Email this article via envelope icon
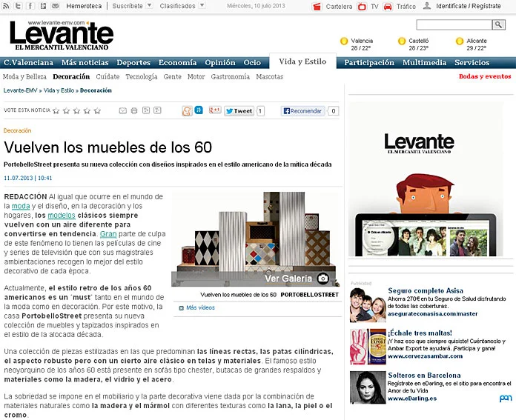The height and width of the screenshot is (420, 516). (123, 110)
